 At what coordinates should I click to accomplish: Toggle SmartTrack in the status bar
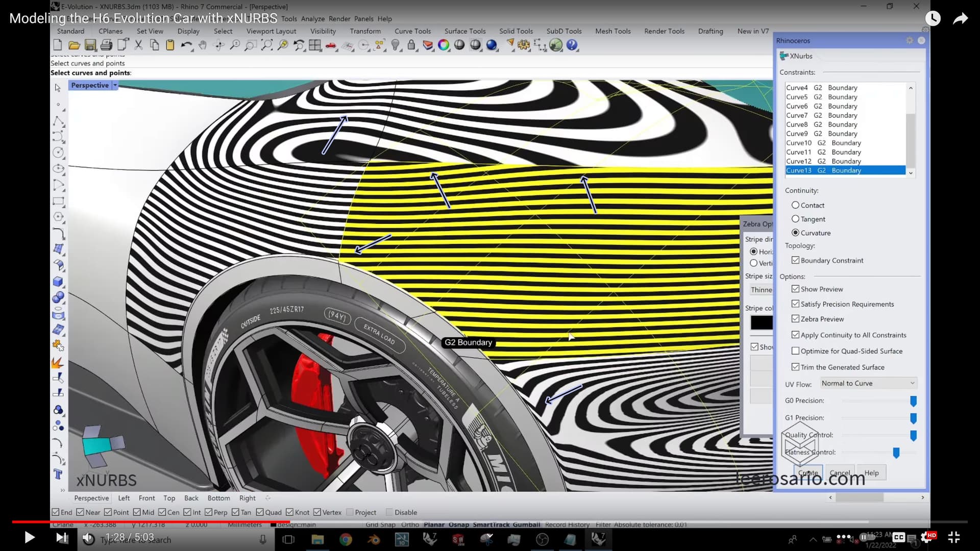491,524
